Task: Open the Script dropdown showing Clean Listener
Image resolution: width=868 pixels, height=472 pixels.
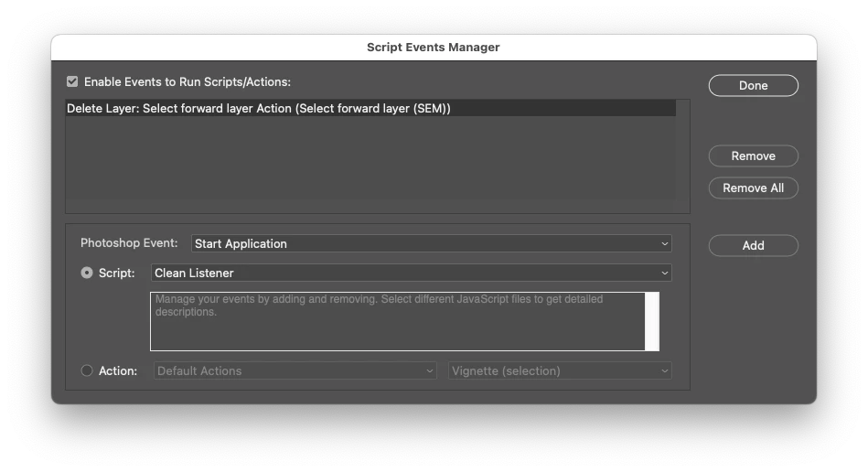Action: click(412, 273)
